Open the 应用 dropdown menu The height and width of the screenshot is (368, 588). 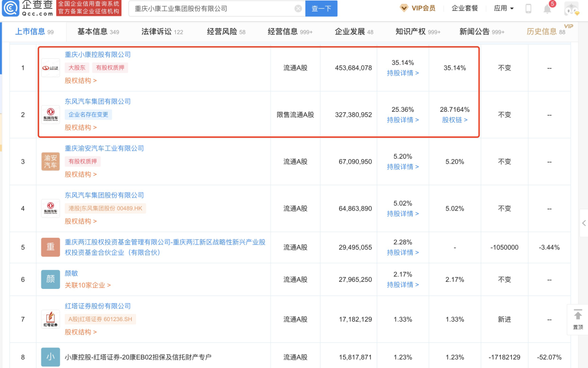(x=504, y=8)
